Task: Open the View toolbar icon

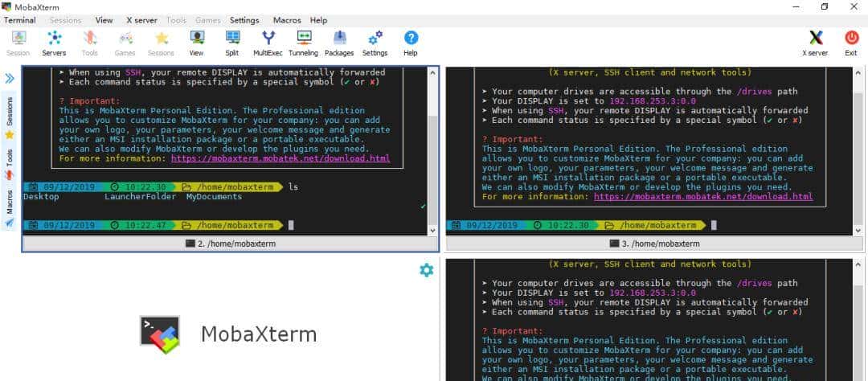Action: click(x=196, y=43)
